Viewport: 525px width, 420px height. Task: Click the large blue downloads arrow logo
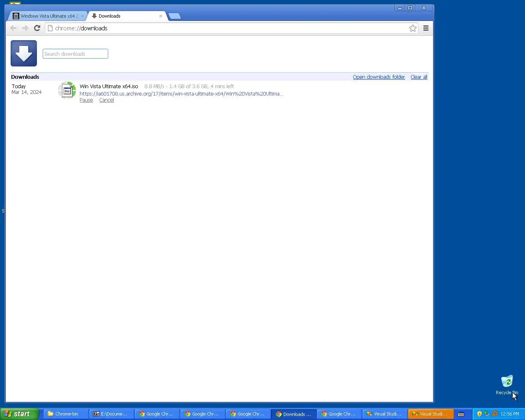pos(24,53)
